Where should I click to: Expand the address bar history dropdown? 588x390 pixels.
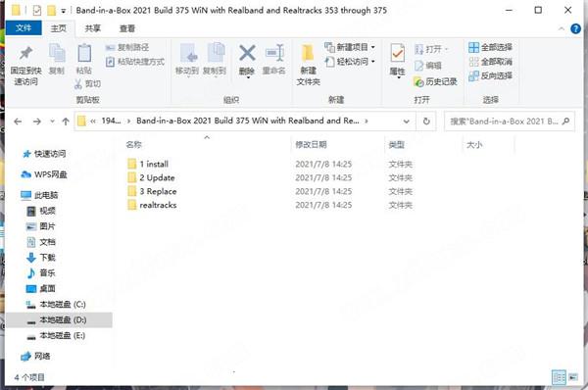click(x=406, y=122)
